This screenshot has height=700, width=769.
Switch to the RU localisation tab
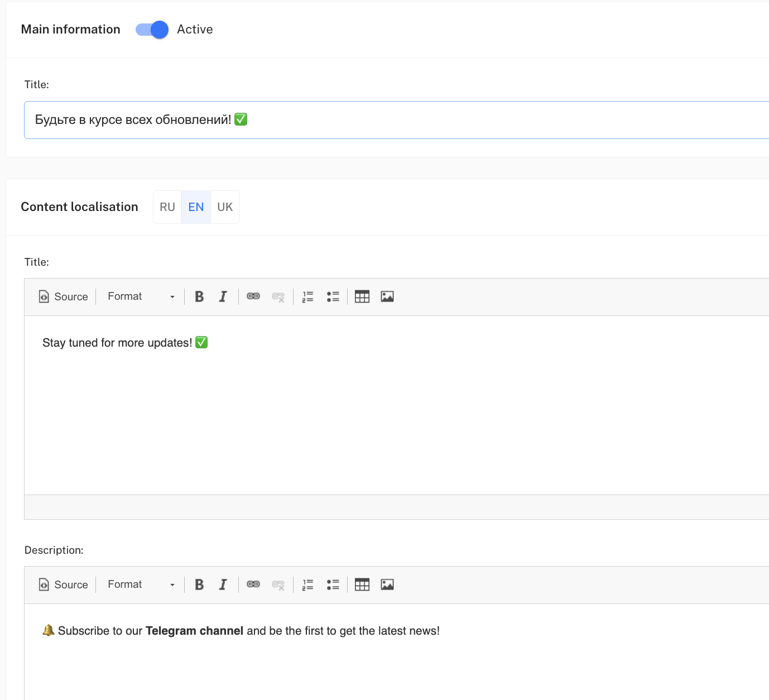[167, 207]
